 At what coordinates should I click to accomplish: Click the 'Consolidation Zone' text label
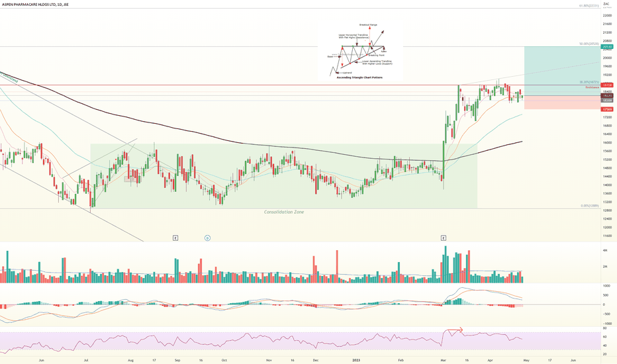284,212
